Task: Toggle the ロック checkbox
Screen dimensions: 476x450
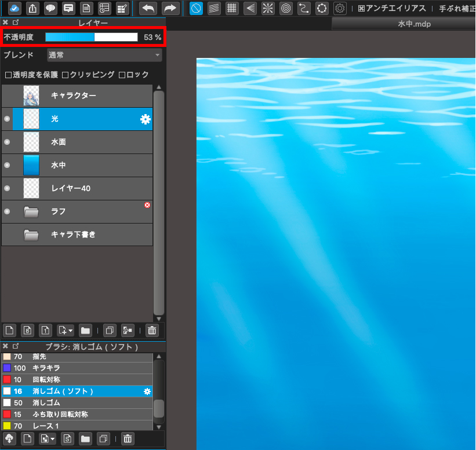Action: [x=122, y=75]
